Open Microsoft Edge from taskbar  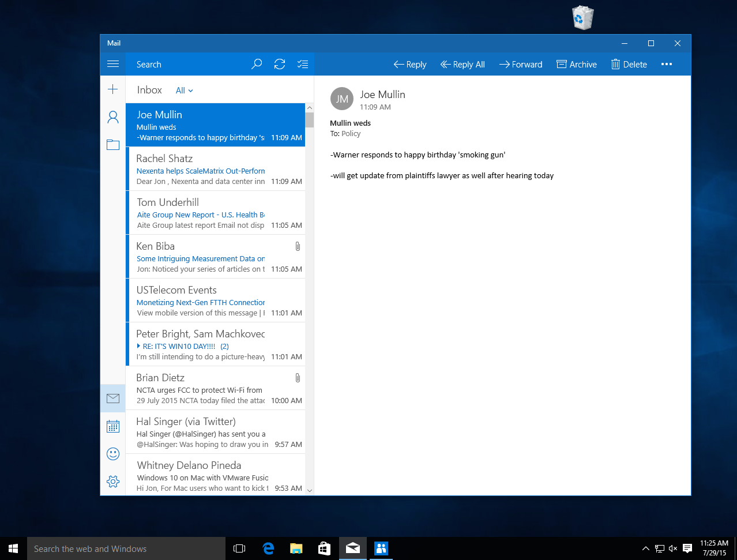[x=268, y=548]
